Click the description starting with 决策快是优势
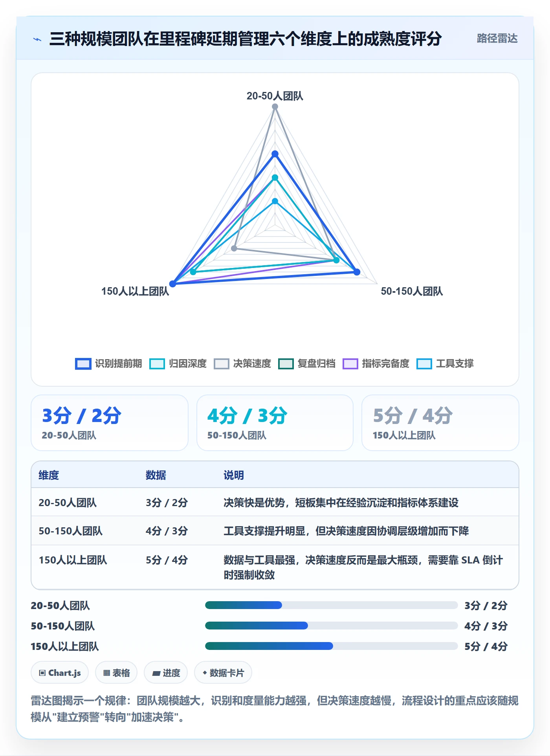Image resolution: width=550 pixels, height=756 pixels. point(341,503)
